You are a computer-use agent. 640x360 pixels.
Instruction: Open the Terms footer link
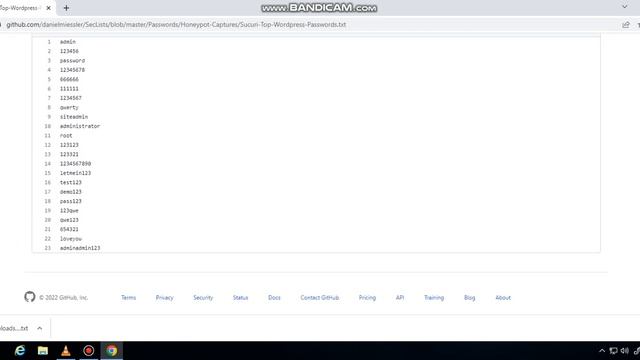click(x=128, y=298)
